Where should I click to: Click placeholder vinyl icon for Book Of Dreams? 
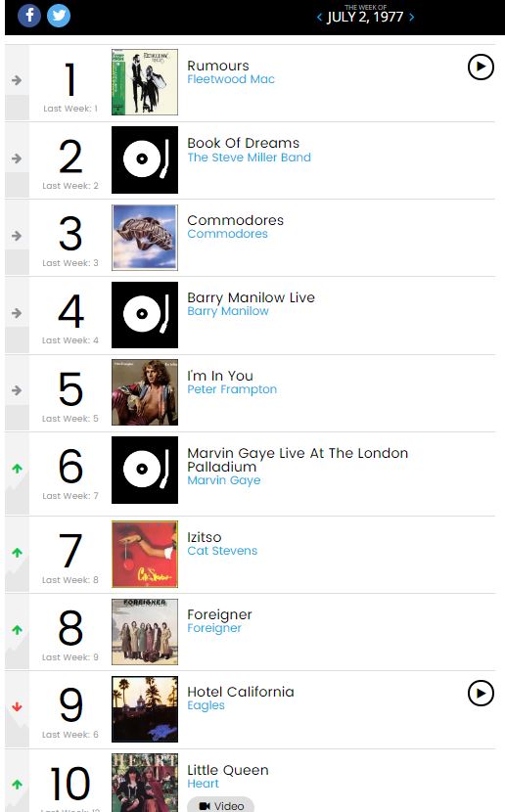tap(145, 160)
